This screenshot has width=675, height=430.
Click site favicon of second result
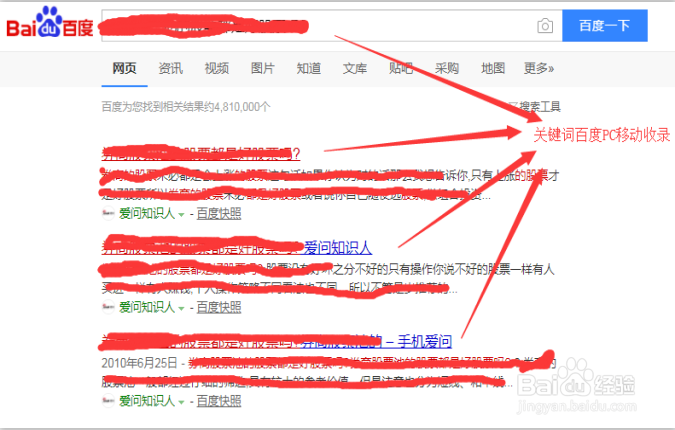coord(108,307)
